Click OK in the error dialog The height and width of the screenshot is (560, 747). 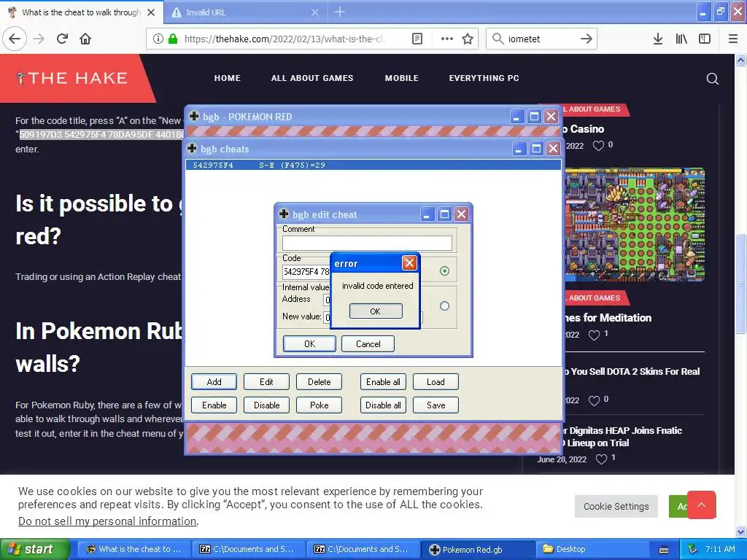pos(376,311)
